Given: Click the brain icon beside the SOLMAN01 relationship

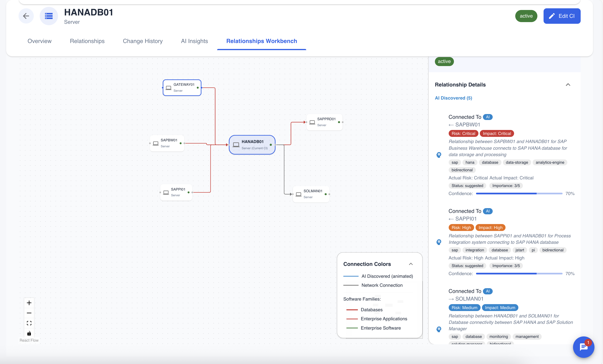Looking at the screenshot, I should click(x=439, y=329).
